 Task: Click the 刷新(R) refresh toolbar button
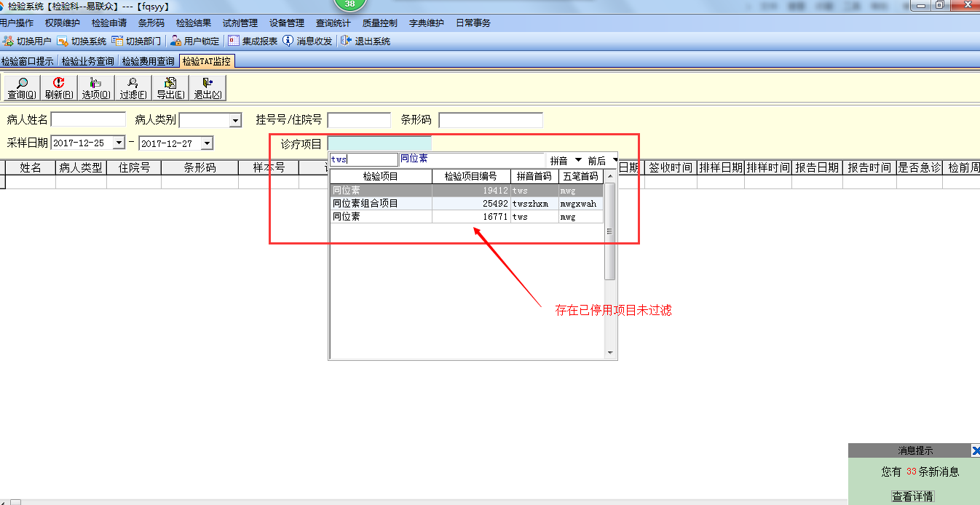point(59,88)
